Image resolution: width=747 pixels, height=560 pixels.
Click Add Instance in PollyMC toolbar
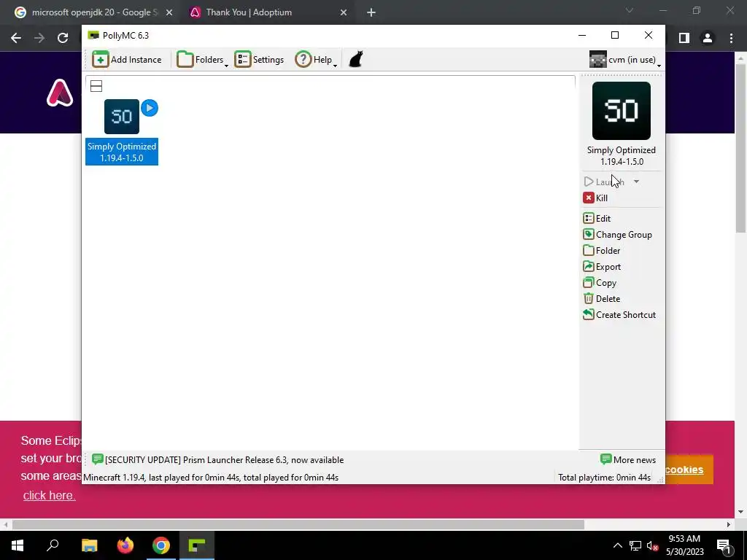(127, 60)
